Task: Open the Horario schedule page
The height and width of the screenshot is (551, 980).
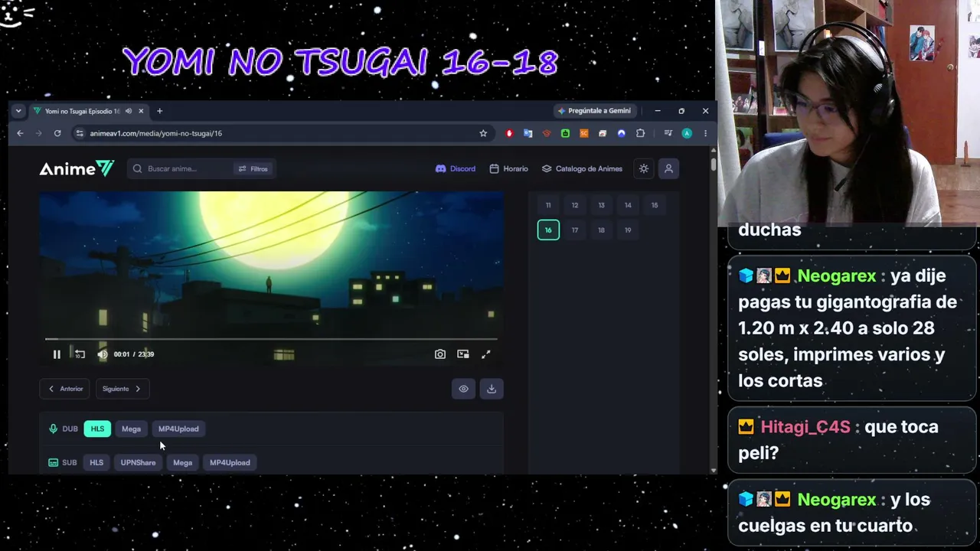Action: tap(509, 168)
